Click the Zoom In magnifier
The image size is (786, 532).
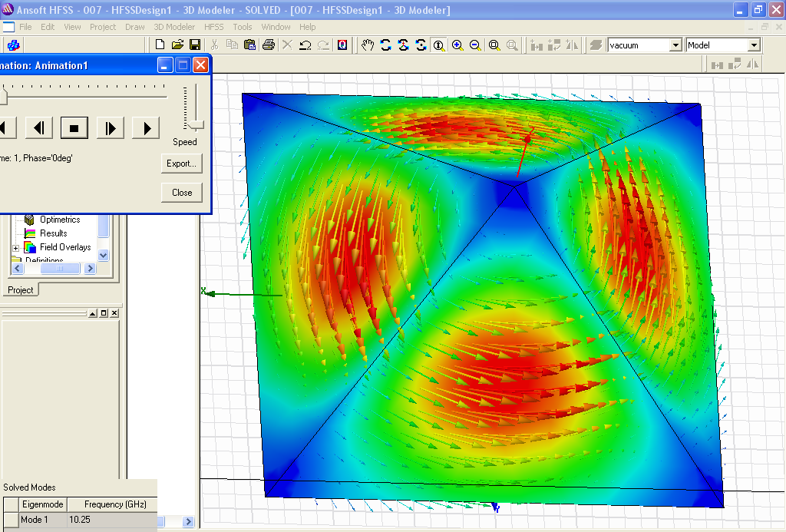[x=457, y=45]
